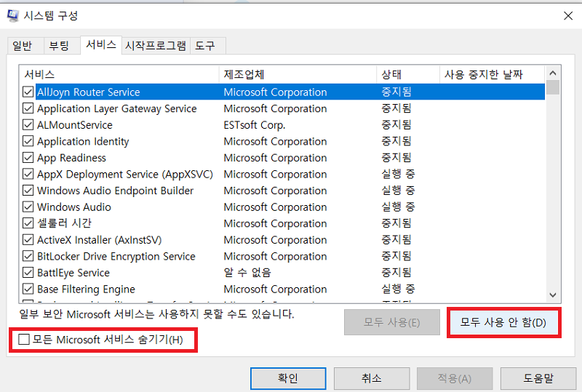Click Microsoft Corporation cell of BitLocker row

(x=276, y=256)
